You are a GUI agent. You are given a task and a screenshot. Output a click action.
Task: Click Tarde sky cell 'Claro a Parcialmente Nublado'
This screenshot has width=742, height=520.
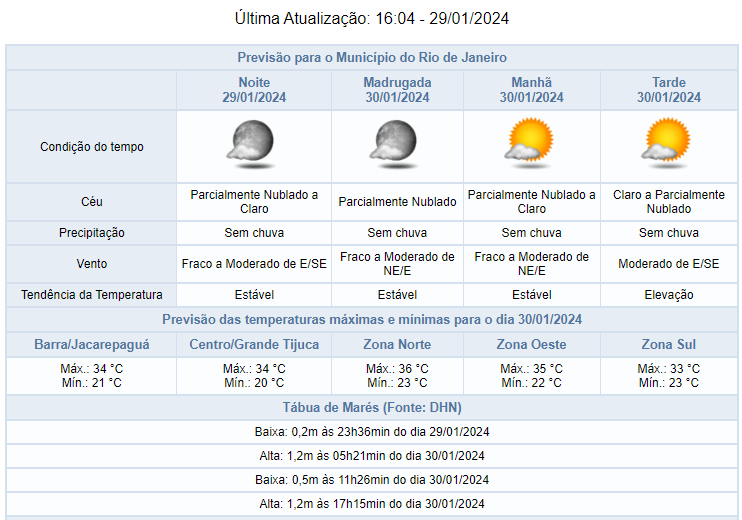[669, 202]
